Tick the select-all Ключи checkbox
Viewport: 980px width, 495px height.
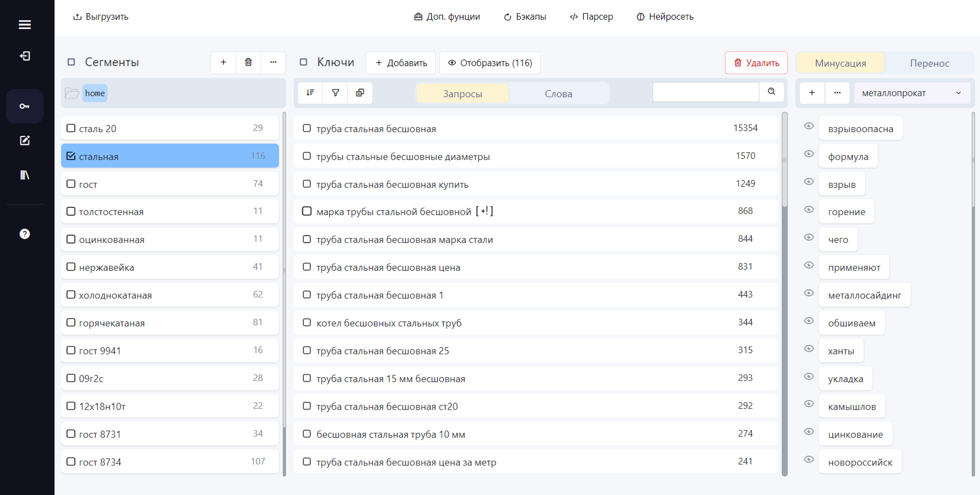304,62
